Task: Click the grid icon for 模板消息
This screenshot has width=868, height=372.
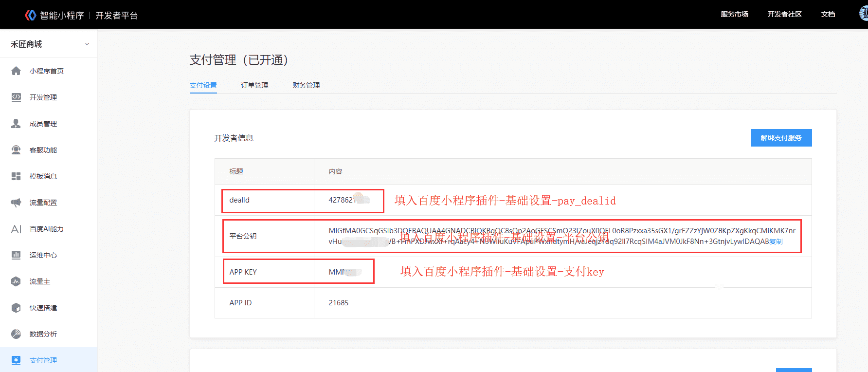Action: tap(16, 176)
